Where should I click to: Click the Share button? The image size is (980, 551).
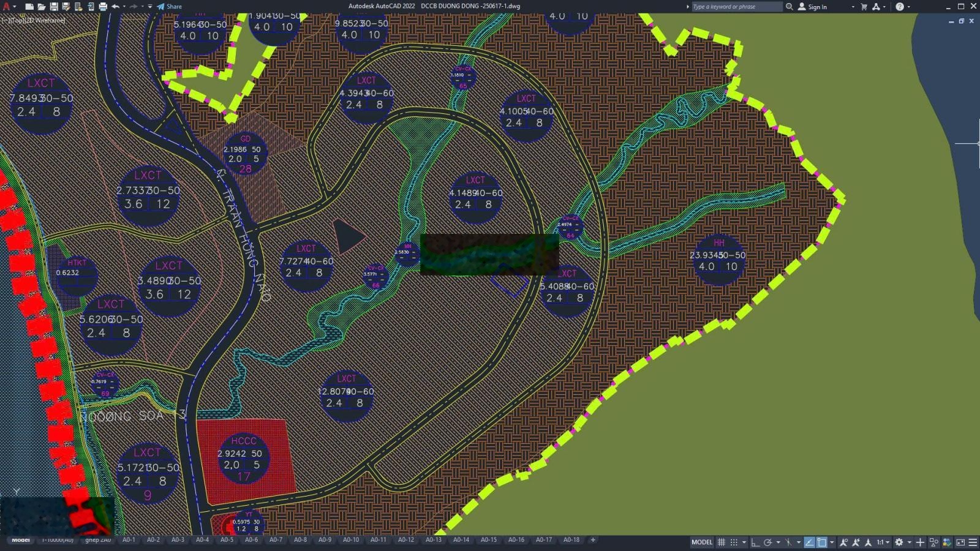[170, 7]
